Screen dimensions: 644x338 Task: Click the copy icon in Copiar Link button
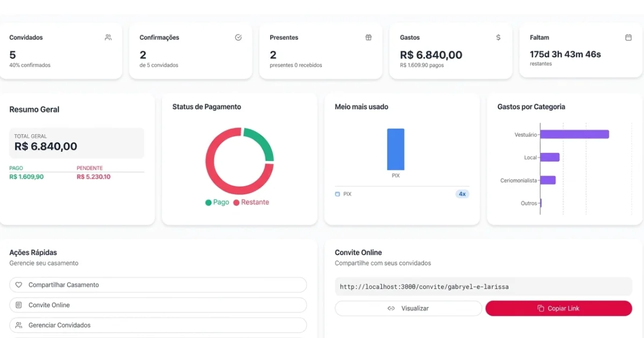click(x=541, y=308)
